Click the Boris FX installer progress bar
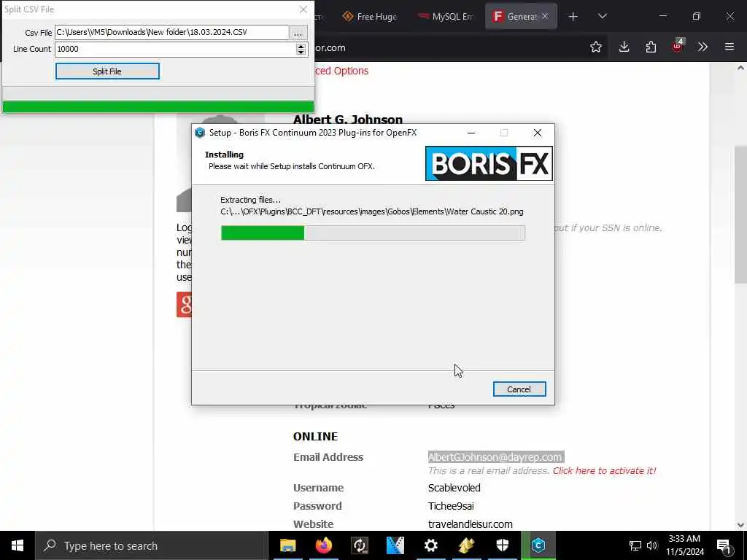This screenshot has height=560, width=747. (373, 233)
